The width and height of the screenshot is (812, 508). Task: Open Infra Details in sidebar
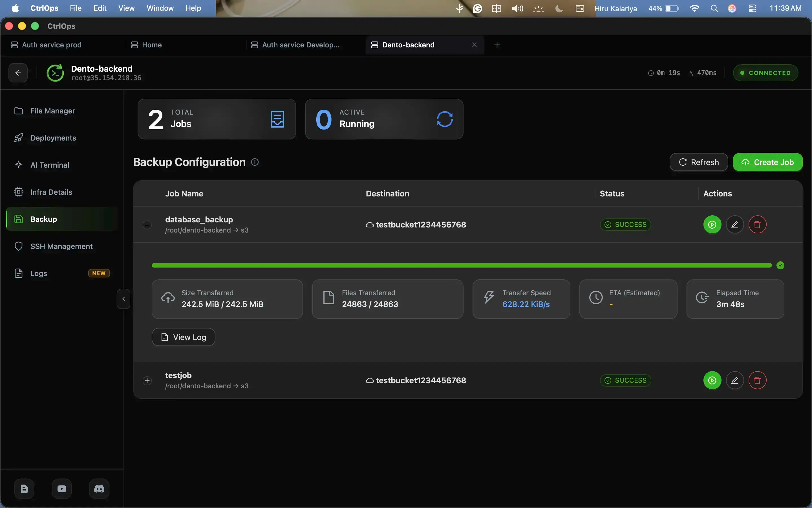click(x=62, y=192)
